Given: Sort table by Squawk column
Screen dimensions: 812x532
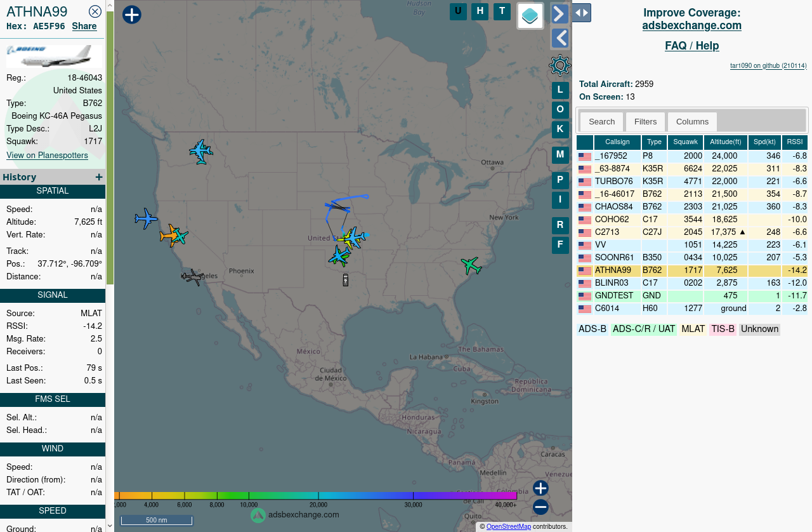Looking at the screenshot, I should coord(685,142).
